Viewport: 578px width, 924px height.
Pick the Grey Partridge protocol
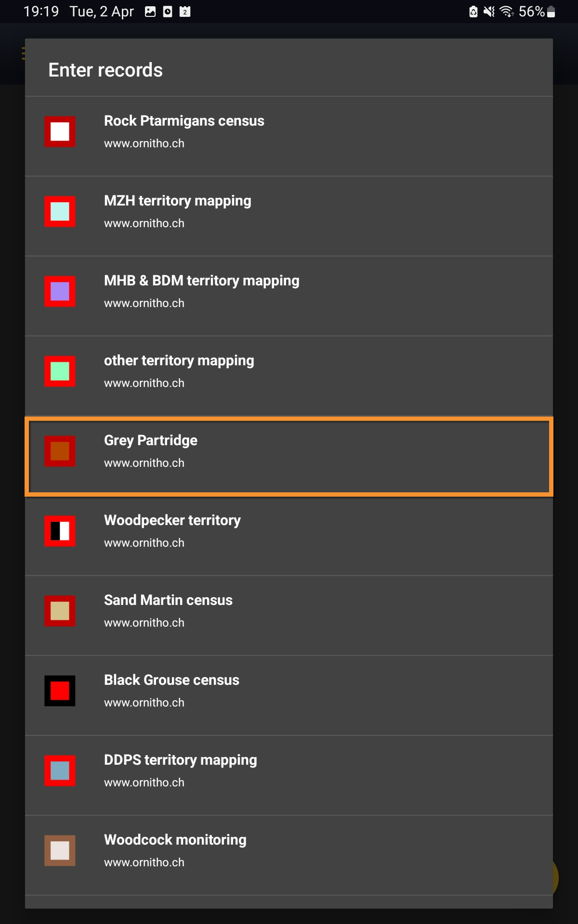pos(289,451)
